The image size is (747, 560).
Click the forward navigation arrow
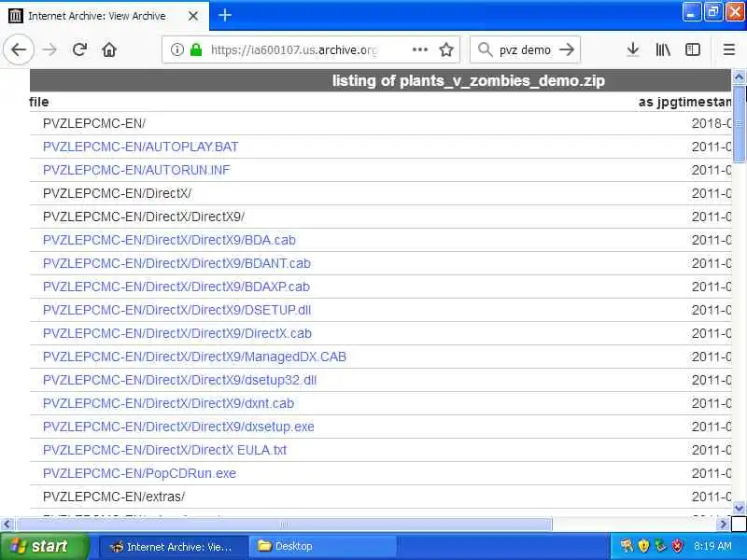tap(49, 49)
